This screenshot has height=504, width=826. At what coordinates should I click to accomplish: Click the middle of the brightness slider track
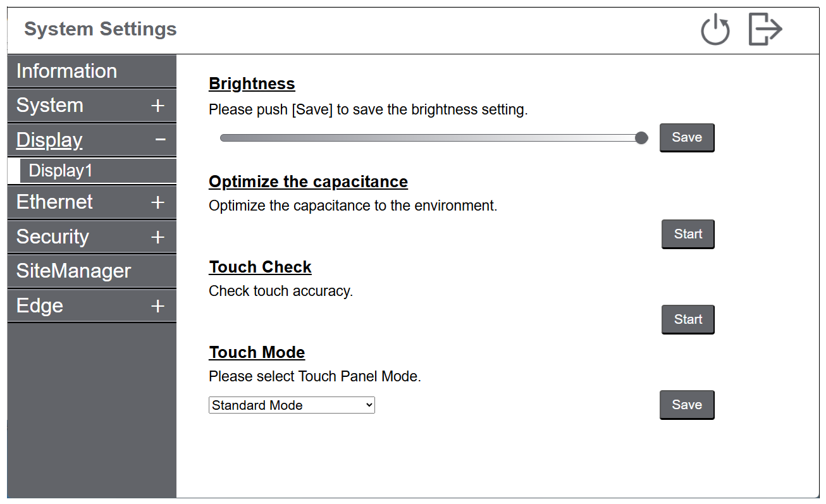[x=430, y=138]
